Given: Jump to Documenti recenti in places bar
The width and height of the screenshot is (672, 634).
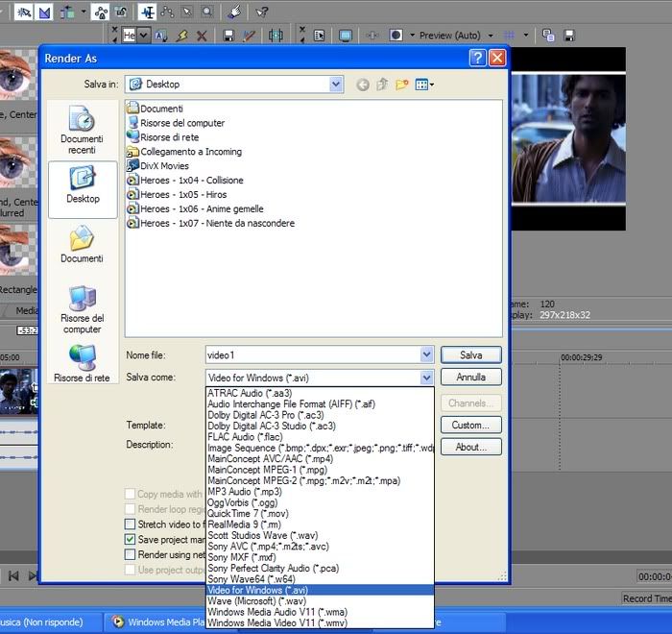Looking at the screenshot, I should point(82,130).
